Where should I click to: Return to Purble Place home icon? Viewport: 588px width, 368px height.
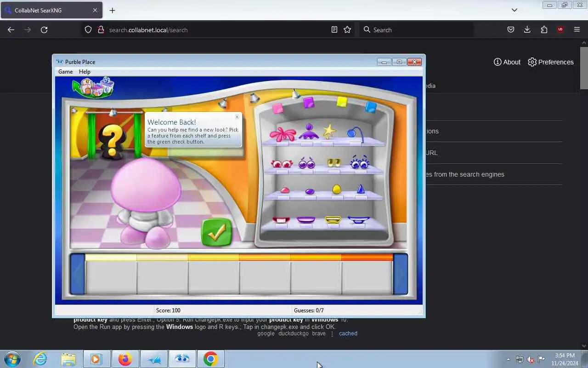pos(93,87)
